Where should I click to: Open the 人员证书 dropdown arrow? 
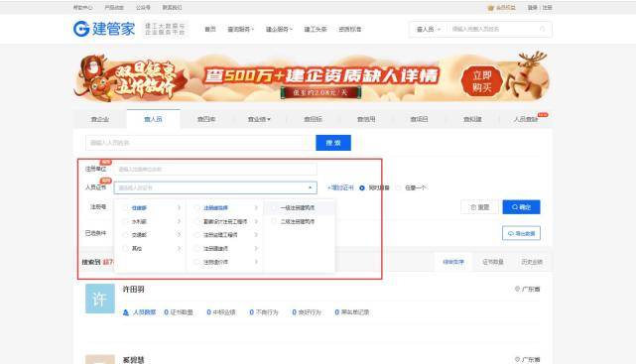[x=310, y=188]
